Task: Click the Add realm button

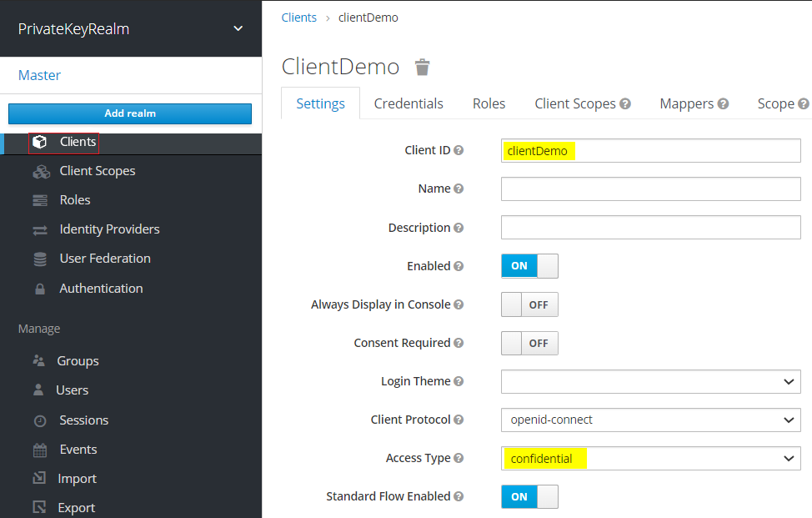Action: click(130, 113)
